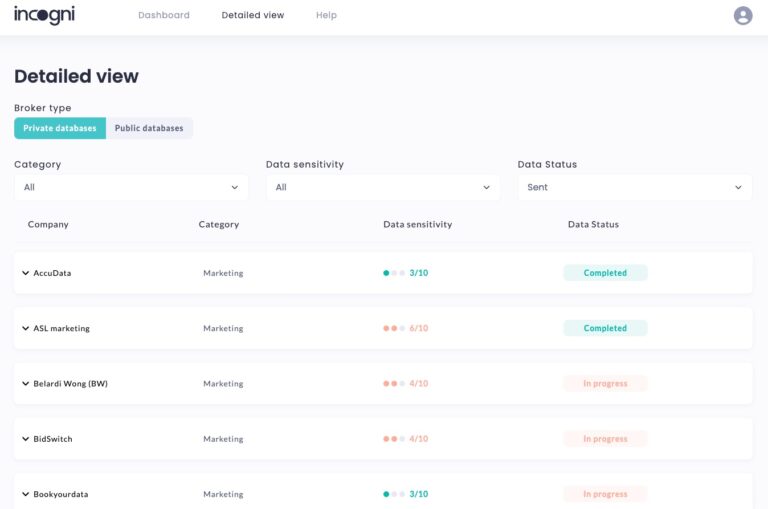Click BidSwitch's In progress status badge
This screenshot has width=768, height=509.
(605, 439)
